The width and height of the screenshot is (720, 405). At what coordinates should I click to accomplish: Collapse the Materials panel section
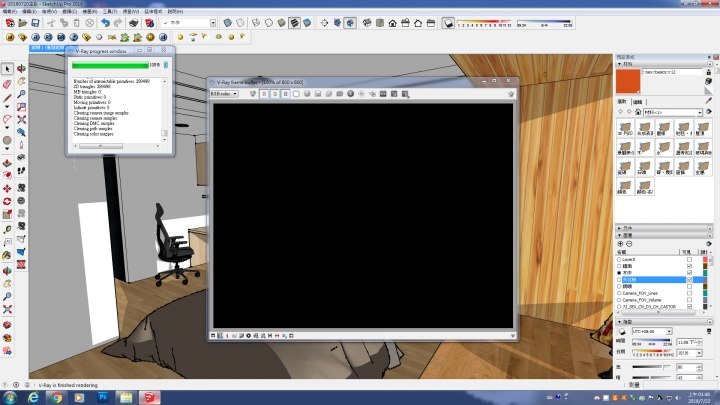tap(619, 64)
